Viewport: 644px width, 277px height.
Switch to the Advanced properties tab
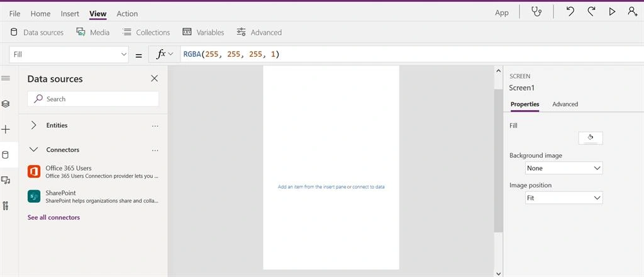point(565,105)
